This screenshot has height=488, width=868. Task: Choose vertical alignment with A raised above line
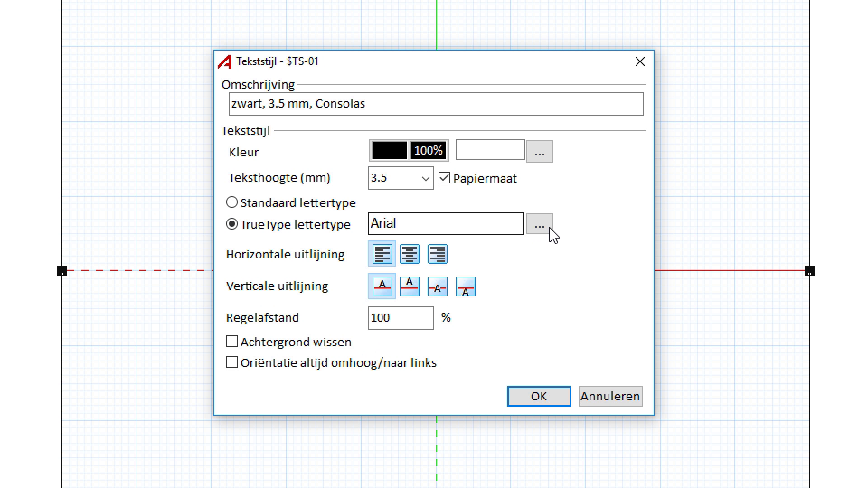[x=410, y=286]
